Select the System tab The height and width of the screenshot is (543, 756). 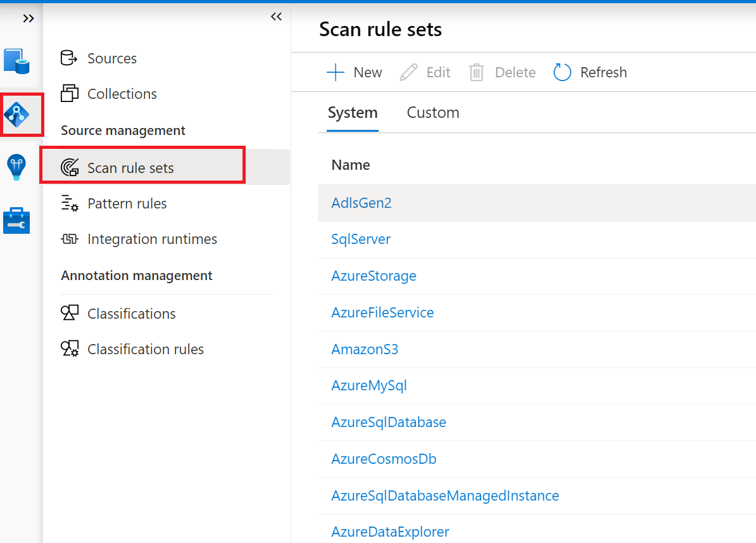coord(353,113)
